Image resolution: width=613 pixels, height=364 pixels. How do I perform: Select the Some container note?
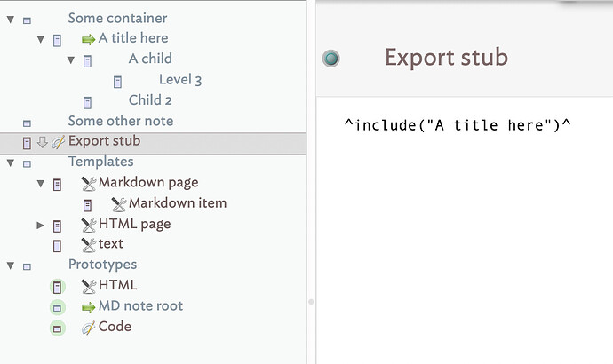pyautogui.click(x=117, y=18)
